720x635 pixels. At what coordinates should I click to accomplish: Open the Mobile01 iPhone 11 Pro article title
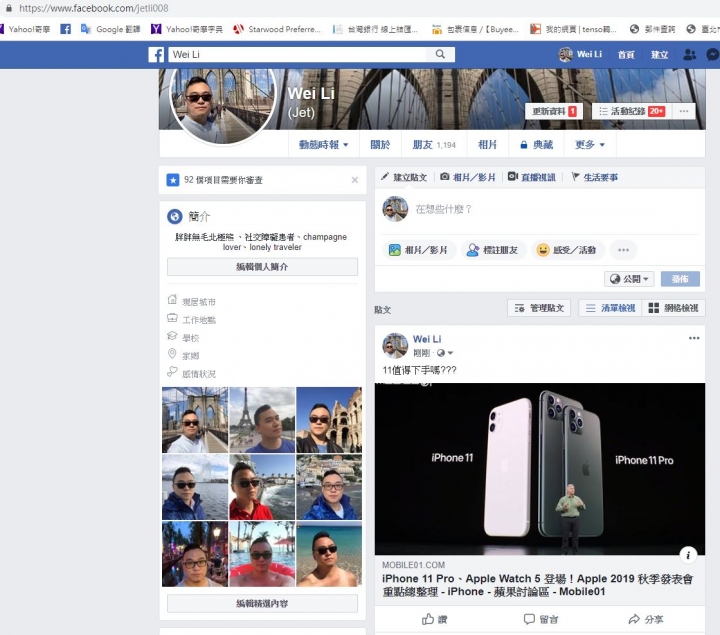click(537, 585)
